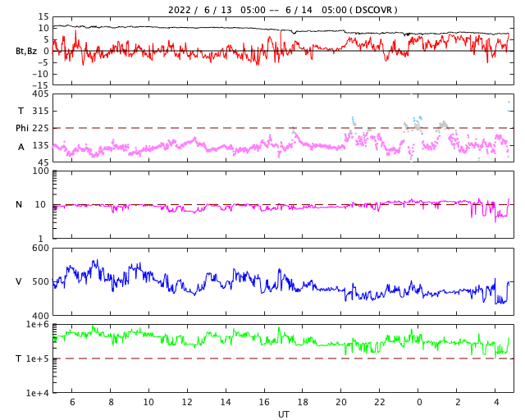525x420 pixels.
Task: Click the '4' hour tick on UT axis
Action: [495, 402]
